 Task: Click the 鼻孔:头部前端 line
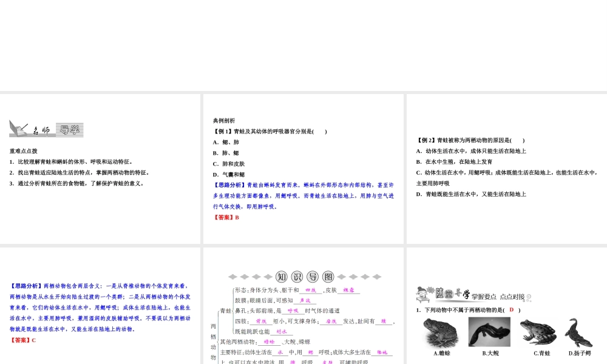click(x=287, y=311)
